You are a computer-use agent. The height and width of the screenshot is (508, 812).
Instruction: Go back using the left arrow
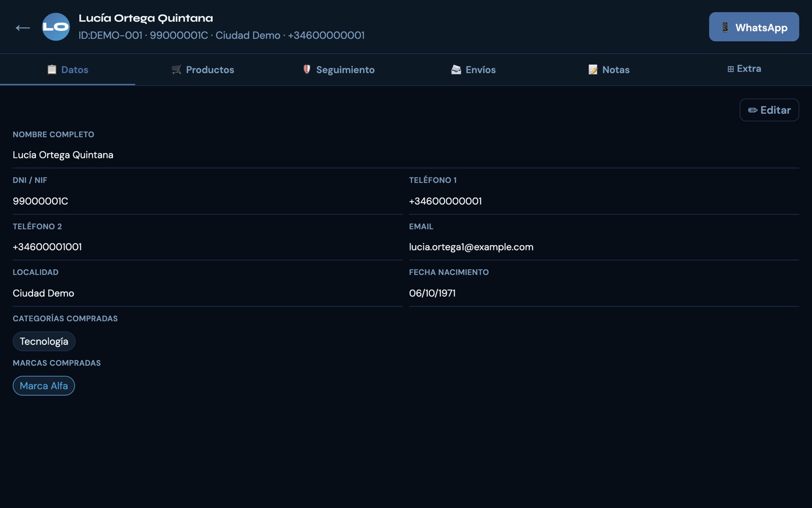pyautogui.click(x=23, y=27)
